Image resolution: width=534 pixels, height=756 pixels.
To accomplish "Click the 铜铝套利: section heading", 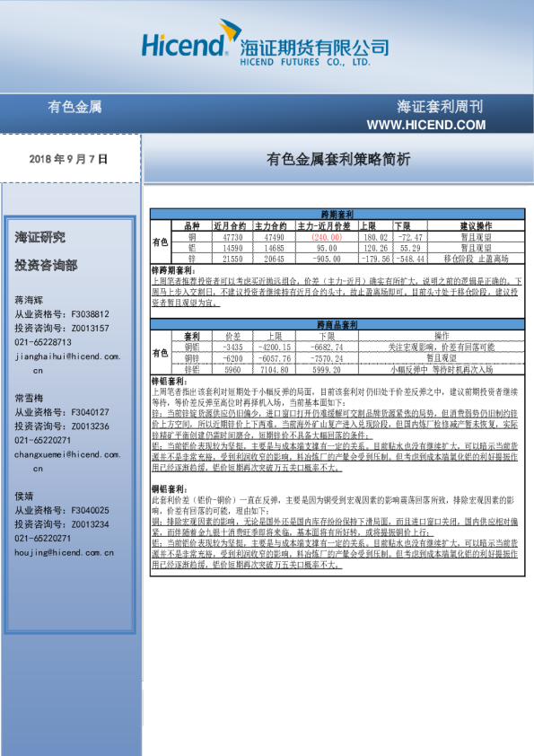I will pos(171,489).
